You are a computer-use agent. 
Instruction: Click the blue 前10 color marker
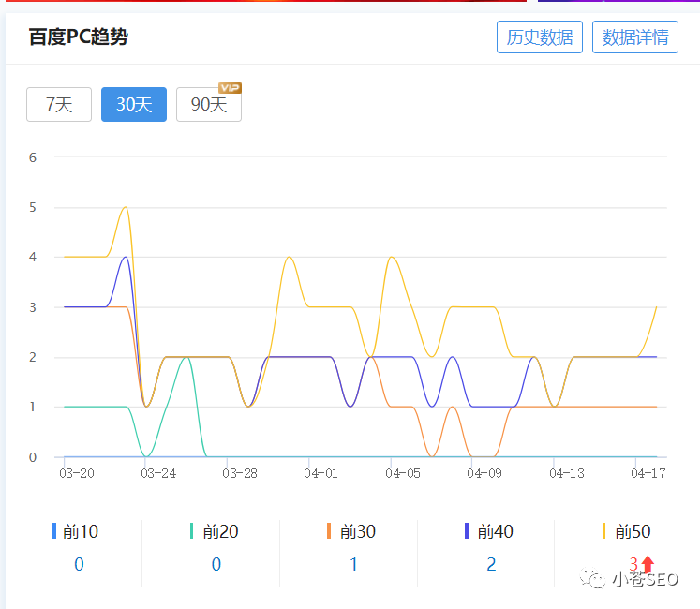click(54, 531)
